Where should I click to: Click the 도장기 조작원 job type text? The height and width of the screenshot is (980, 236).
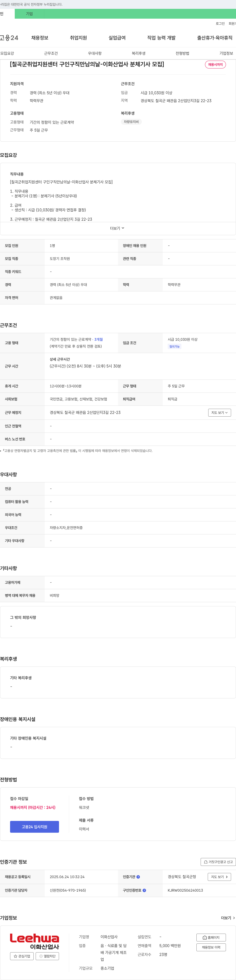tap(60, 259)
